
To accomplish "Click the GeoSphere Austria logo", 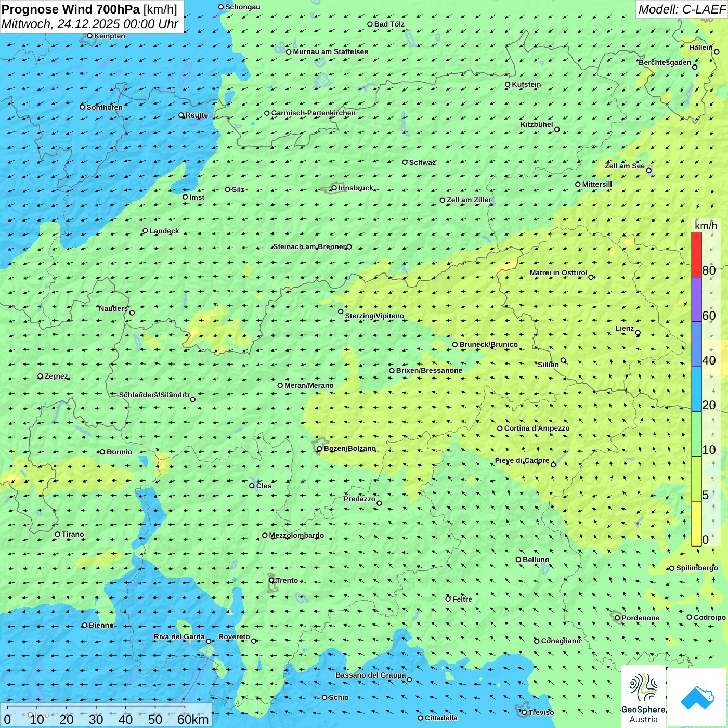I will (x=643, y=697).
